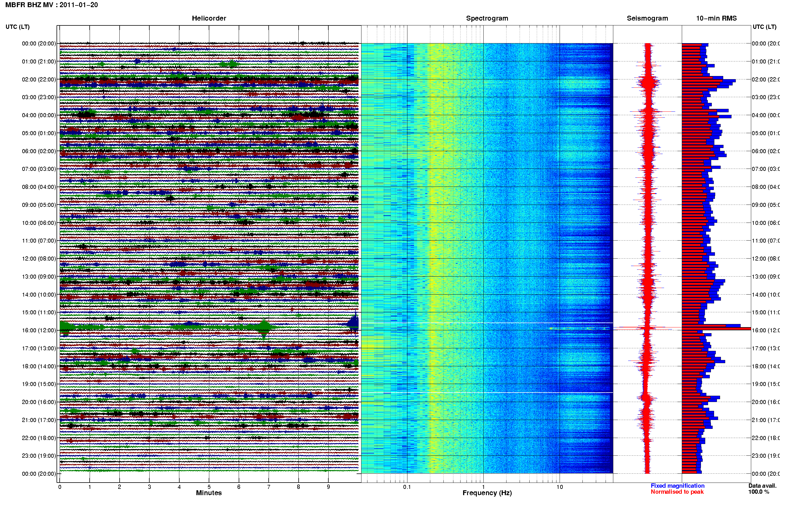
Task: Click the right-side '20:00 (16:' time label
Action: 765,402
